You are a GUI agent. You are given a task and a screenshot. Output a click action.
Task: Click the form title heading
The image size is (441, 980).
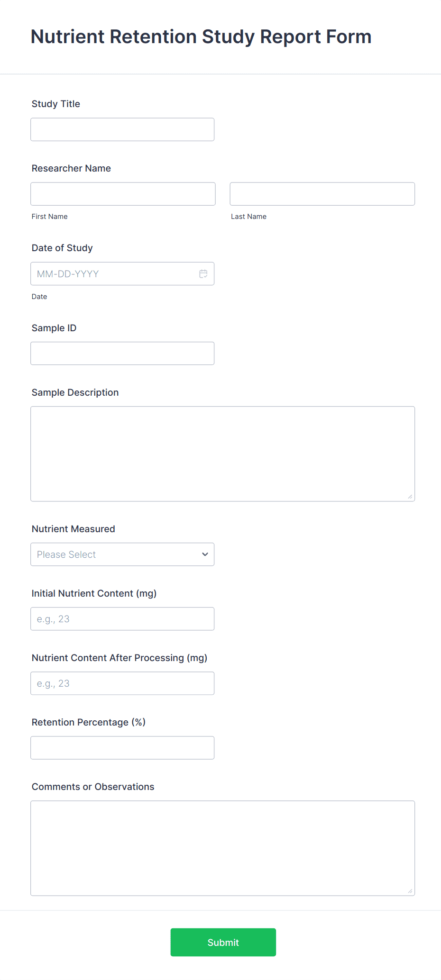point(201,36)
